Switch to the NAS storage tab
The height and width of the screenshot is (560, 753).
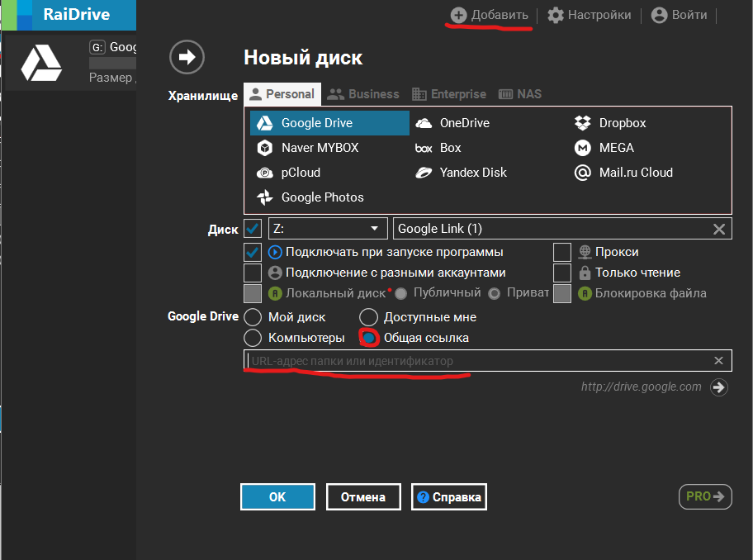tap(520, 94)
